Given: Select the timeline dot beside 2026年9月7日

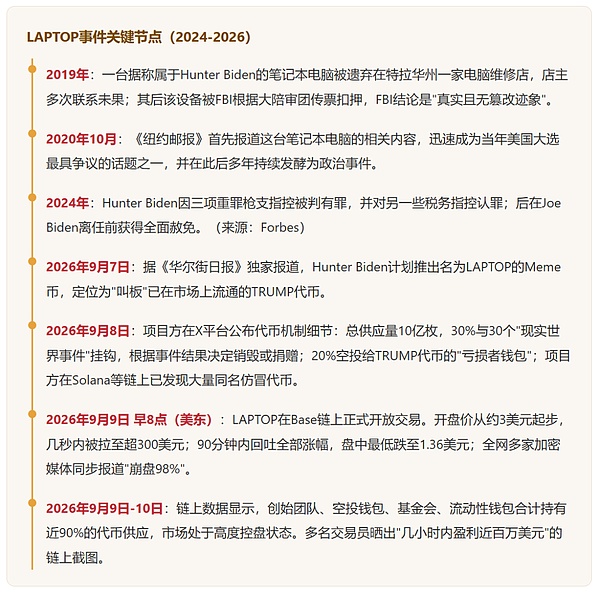Looking at the screenshot, I should pos(32,261).
